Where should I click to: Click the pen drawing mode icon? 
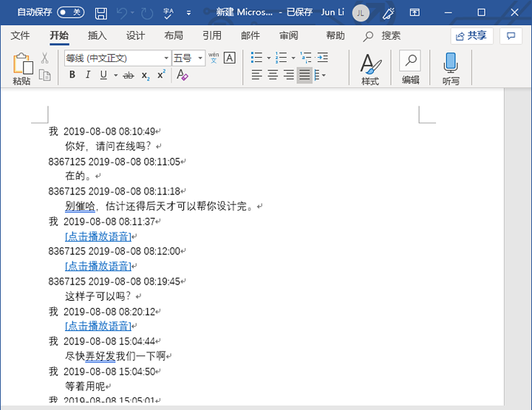point(388,13)
